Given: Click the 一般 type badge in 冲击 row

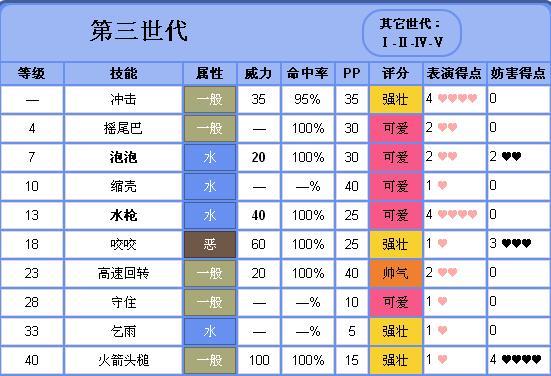Looking at the screenshot, I should point(210,99).
